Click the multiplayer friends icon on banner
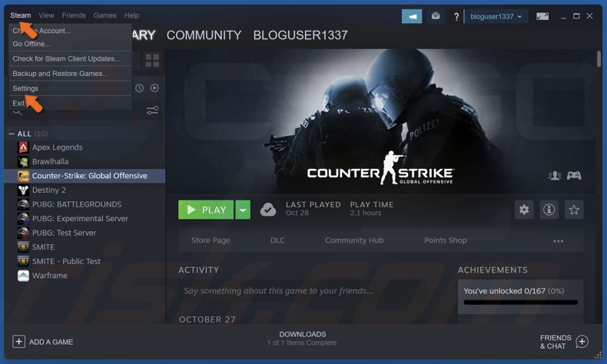Screen dimensions: 607x364 554,176
